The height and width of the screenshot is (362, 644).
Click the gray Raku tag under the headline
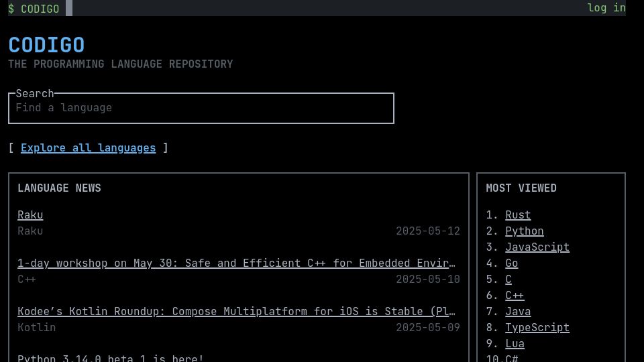pos(30,231)
